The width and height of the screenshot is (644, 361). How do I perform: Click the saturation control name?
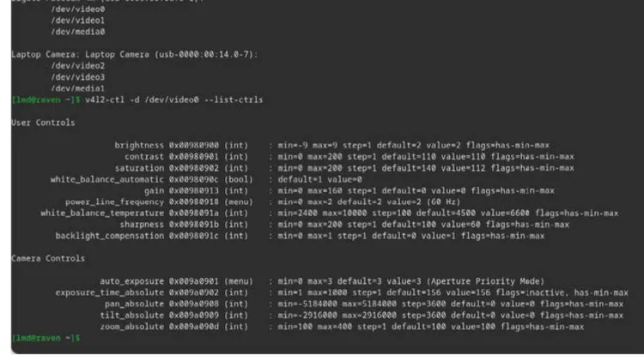(x=139, y=167)
